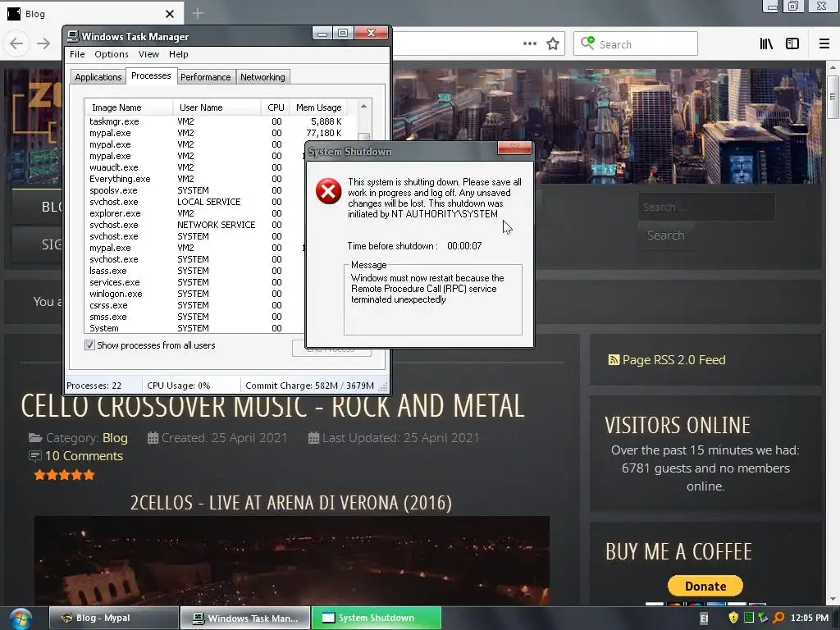Viewport: 840px width, 630px height.
Task: Click the security shield tray icon
Action: 733,619
